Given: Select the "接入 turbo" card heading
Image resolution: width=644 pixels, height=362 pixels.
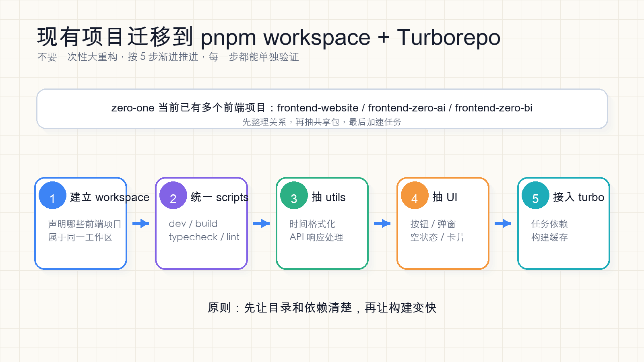Looking at the screenshot, I should coord(579,197).
